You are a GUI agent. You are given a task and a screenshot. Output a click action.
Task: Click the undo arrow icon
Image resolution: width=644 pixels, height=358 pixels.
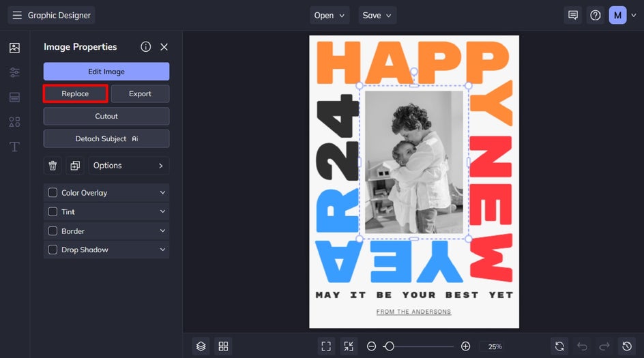(x=582, y=346)
